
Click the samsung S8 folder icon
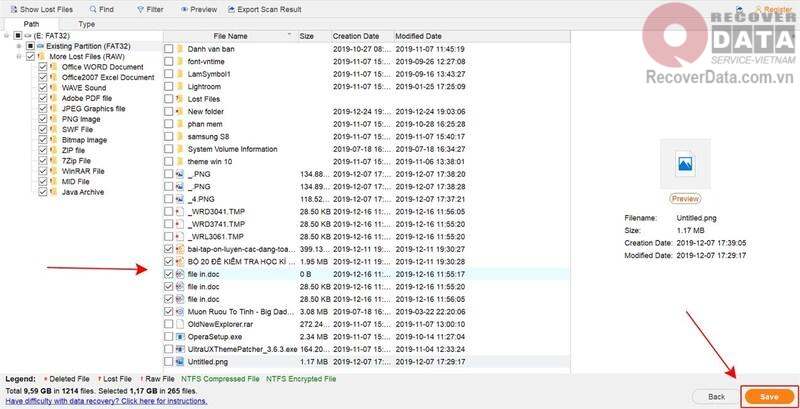[180, 137]
